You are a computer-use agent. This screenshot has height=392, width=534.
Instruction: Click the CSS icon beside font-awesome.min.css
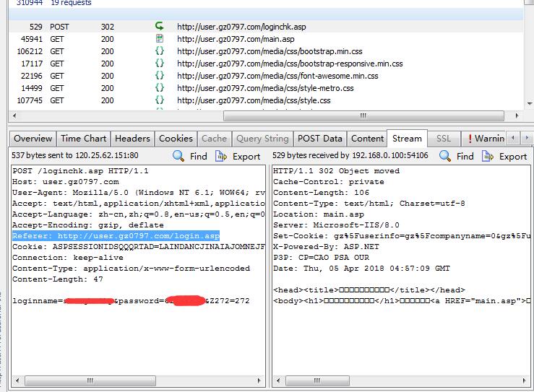click(160, 76)
